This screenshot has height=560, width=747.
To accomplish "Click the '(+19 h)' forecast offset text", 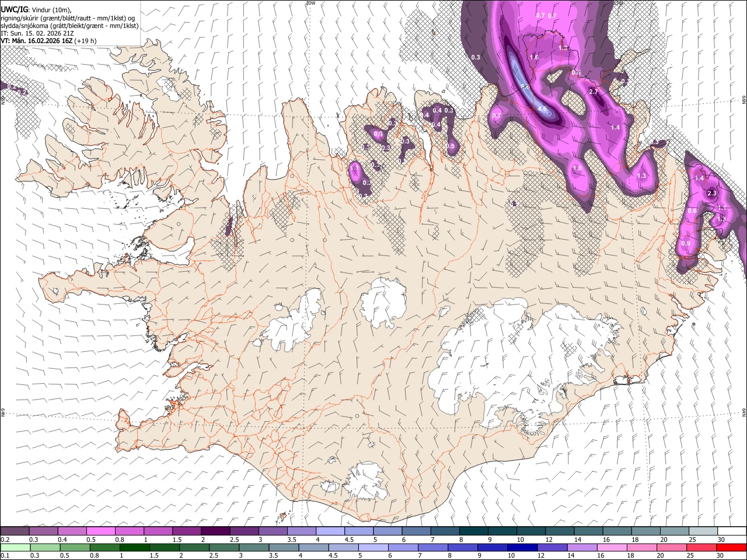I will (x=86, y=41).
